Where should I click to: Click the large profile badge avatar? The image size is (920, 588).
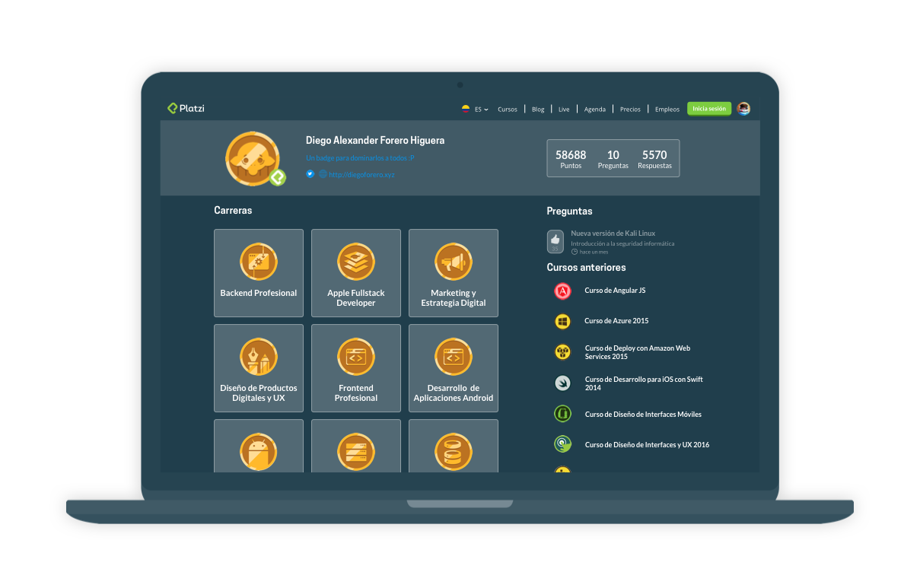253,158
